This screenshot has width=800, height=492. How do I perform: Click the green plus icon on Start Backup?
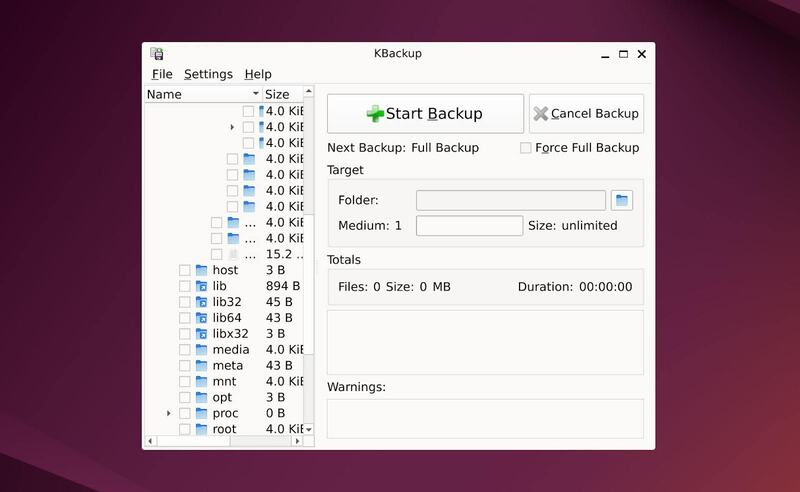pos(375,113)
